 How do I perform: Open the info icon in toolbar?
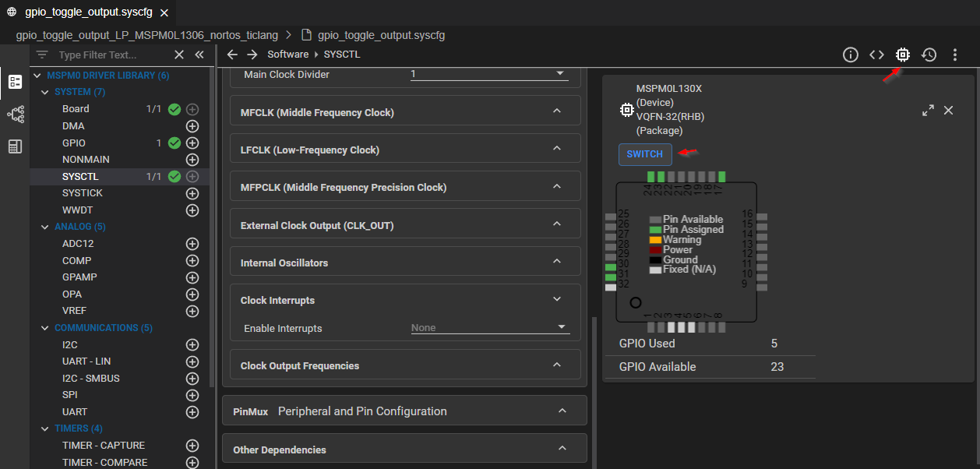[850, 55]
